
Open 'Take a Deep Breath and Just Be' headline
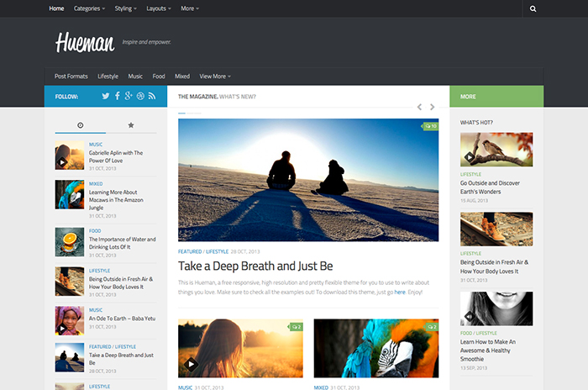click(255, 266)
